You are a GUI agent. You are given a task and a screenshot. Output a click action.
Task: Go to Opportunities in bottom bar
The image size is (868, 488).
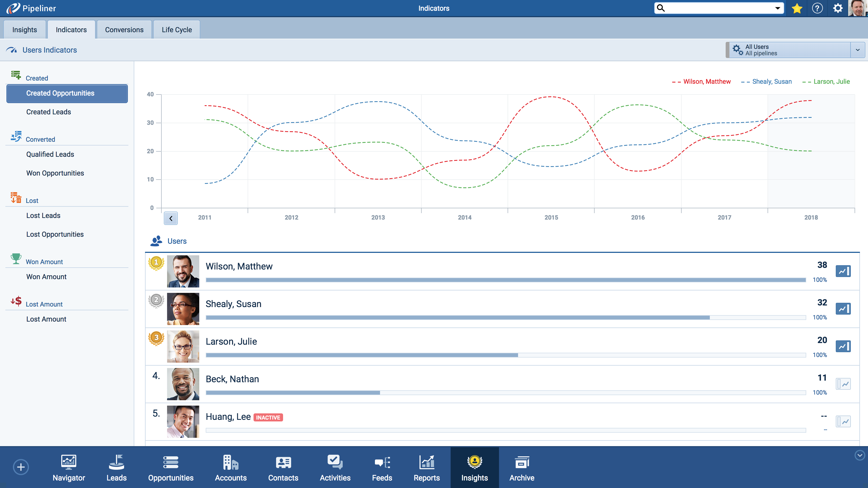[171, 467]
